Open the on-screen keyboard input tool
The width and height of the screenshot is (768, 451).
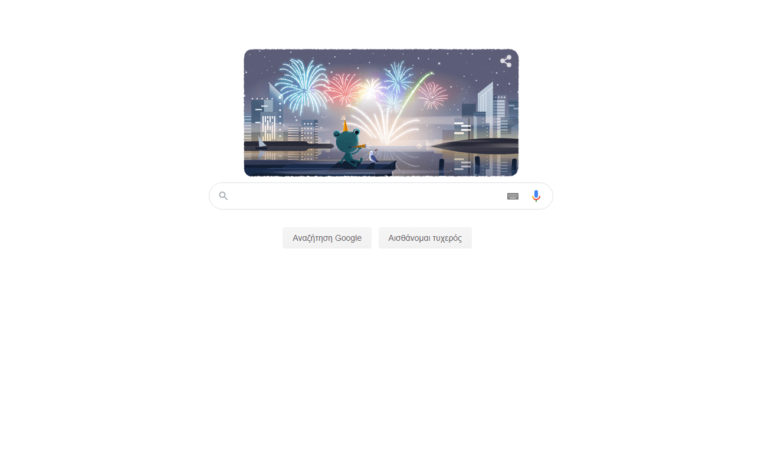[513, 196]
